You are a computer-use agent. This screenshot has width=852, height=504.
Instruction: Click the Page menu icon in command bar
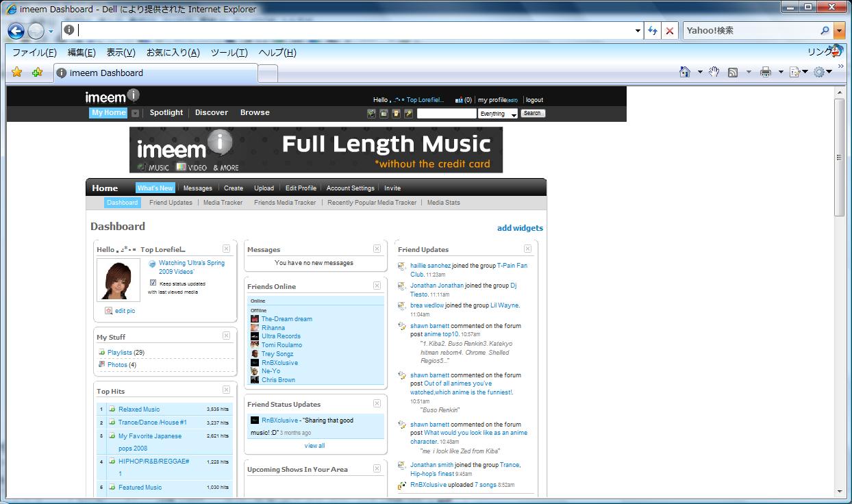(794, 72)
